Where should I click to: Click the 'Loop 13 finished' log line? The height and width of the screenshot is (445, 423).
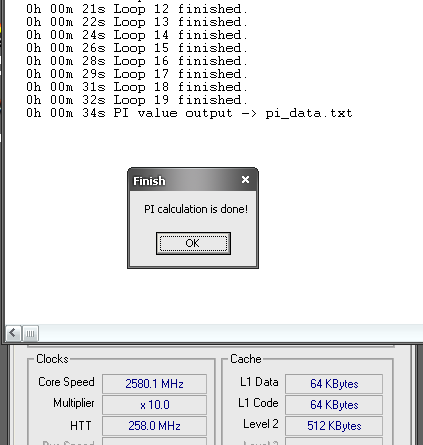point(137,22)
